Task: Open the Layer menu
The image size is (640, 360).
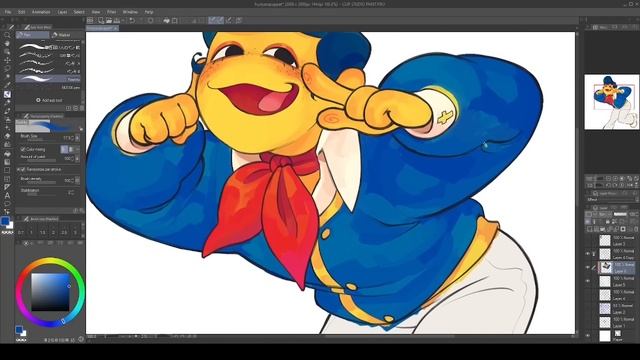Action: click(x=62, y=12)
